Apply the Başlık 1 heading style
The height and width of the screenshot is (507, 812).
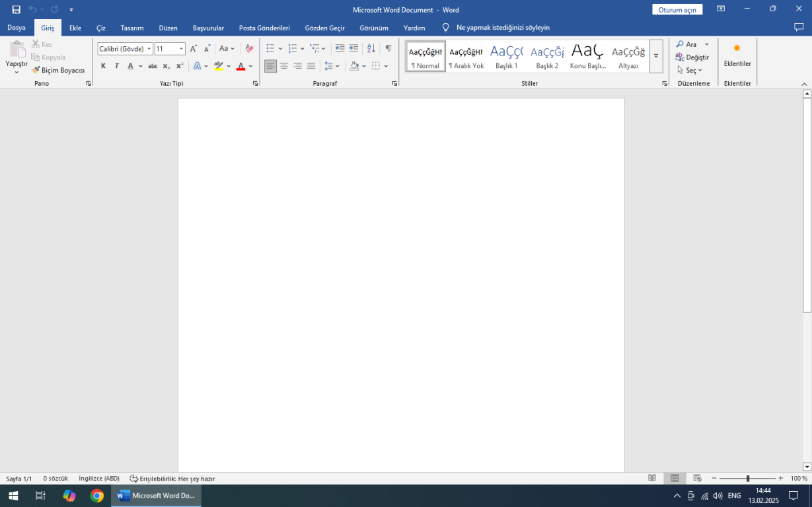click(507, 56)
